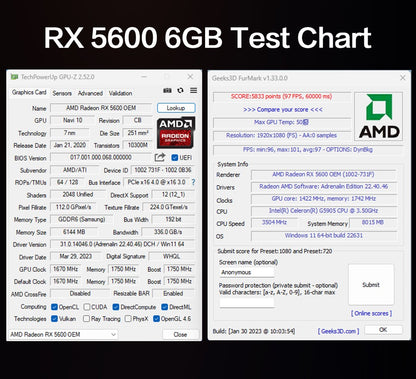The height and width of the screenshot is (379, 416).
Task: Click the Screen name field showing Anonymous
Action: click(x=246, y=272)
